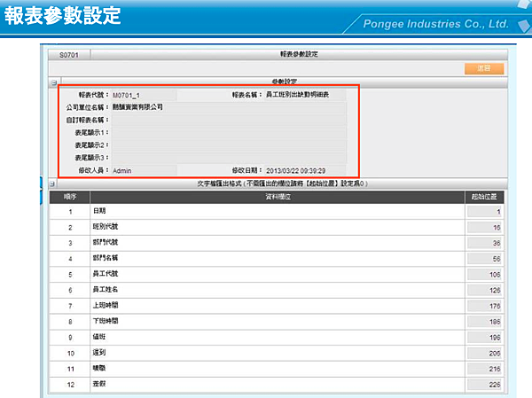Select the 遲到 data field cell
The width and height of the screenshot is (532, 398).
[278, 353]
